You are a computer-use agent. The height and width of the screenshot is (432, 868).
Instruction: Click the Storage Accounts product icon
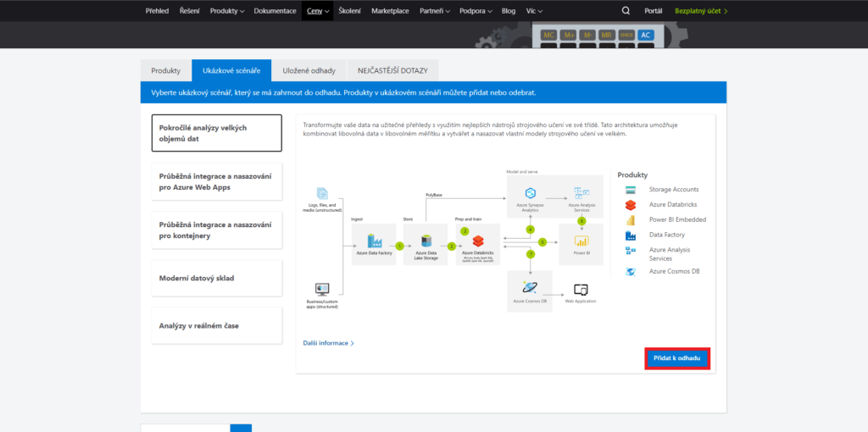(x=631, y=190)
